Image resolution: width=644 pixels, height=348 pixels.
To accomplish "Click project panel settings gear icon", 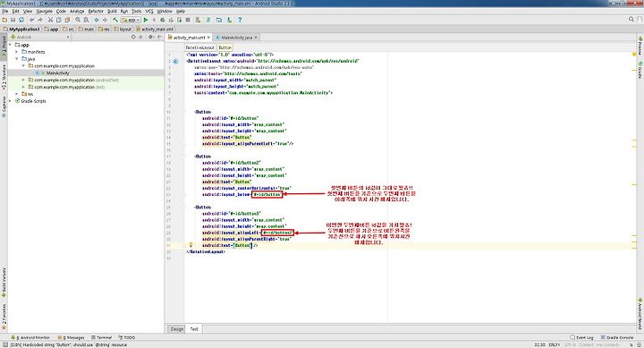I will click(x=150, y=37).
